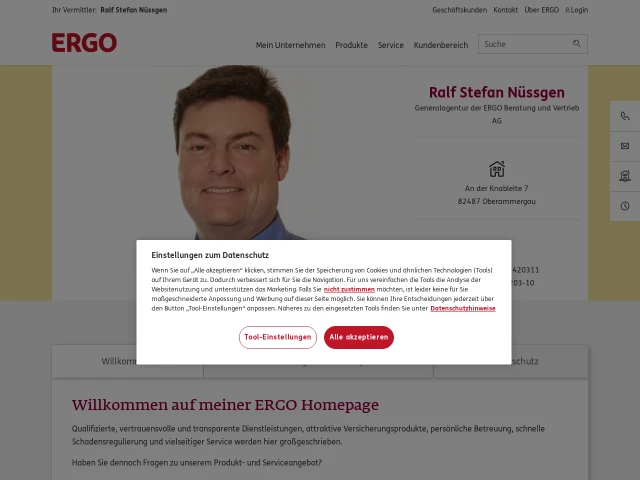Click the search magnifier icon

576,43
